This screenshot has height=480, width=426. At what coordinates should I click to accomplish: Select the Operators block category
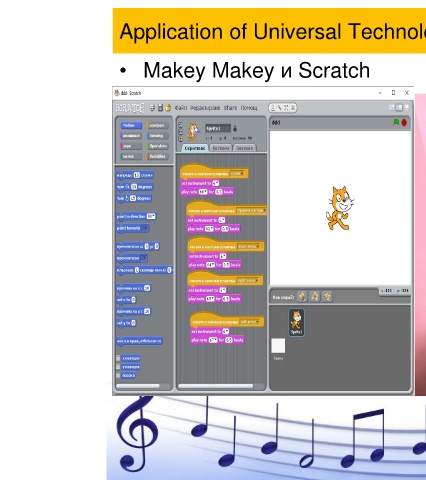(x=158, y=146)
